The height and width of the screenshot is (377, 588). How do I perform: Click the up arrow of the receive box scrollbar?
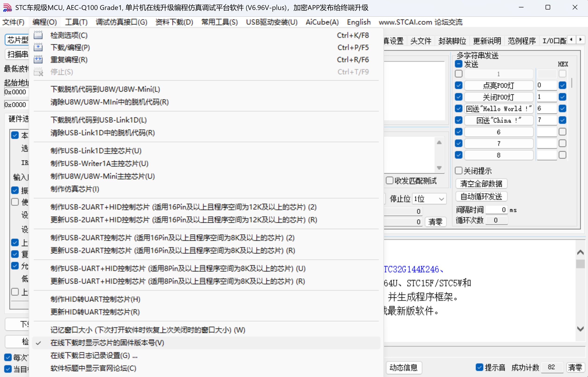439,142
